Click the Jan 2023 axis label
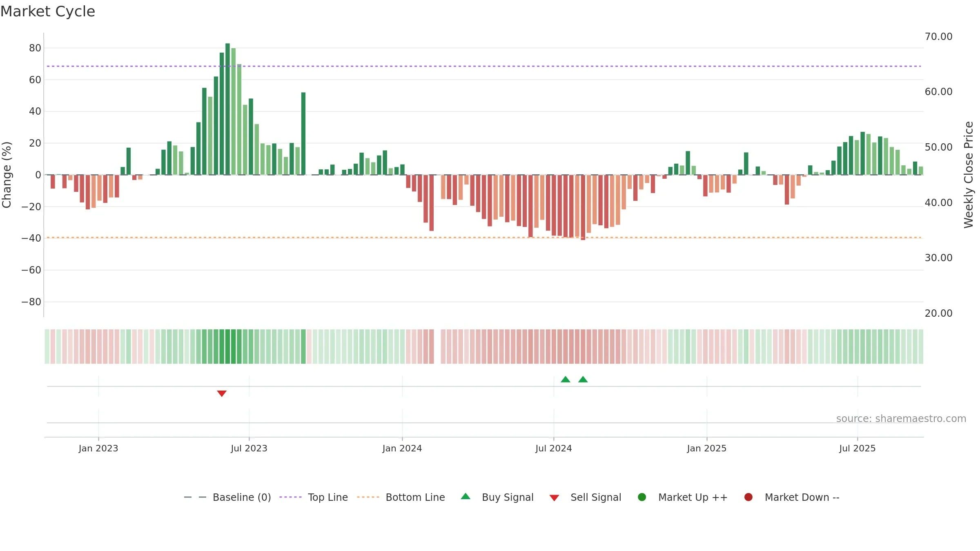980x551 pixels. tap(98, 448)
